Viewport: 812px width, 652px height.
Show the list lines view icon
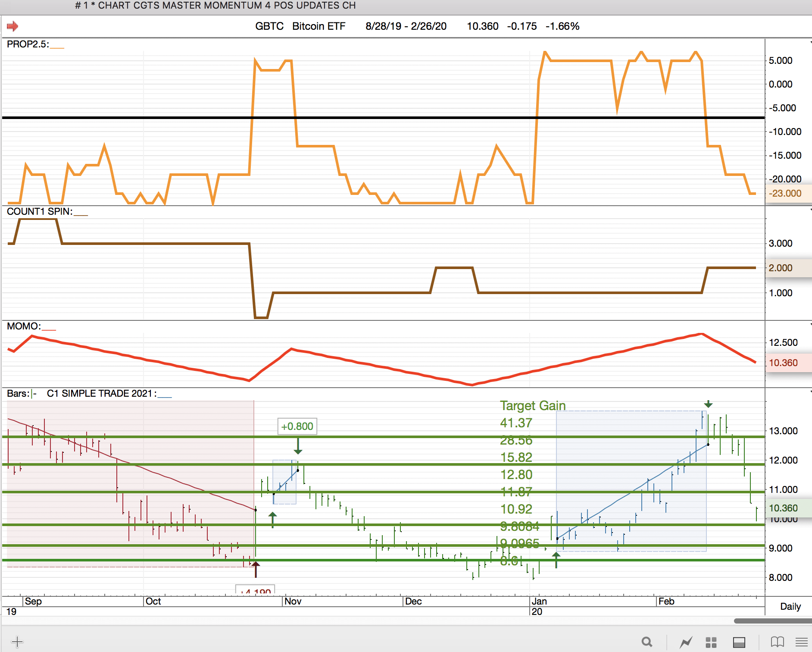pyautogui.click(x=801, y=642)
